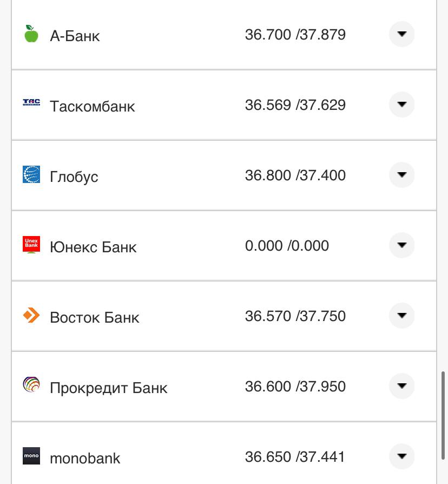Viewport: 448px width, 484px height.
Task: Click the orange Восток Банк logo
Action: [x=31, y=315]
